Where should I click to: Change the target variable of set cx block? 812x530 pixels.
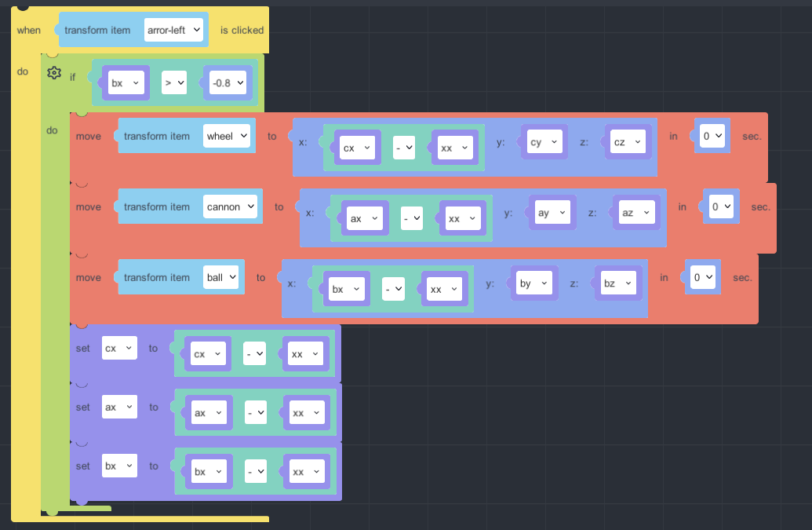(x=119, y=348)
